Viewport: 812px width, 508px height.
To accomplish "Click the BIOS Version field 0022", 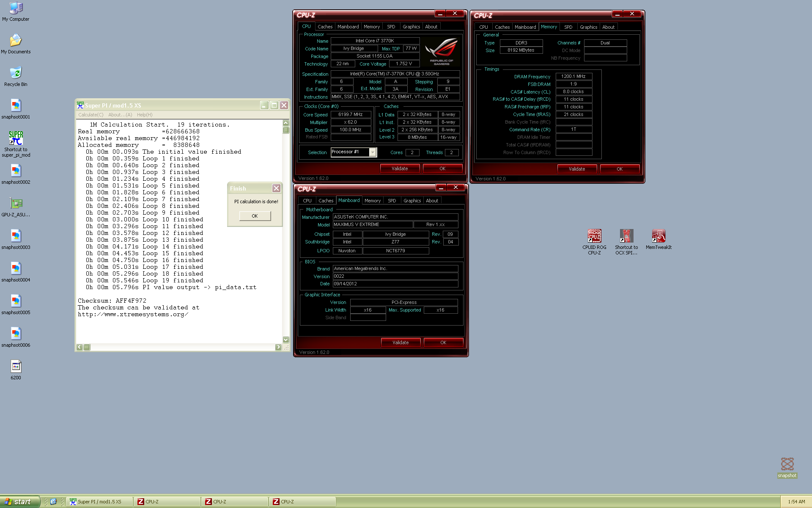I will [x=395, y=276].
